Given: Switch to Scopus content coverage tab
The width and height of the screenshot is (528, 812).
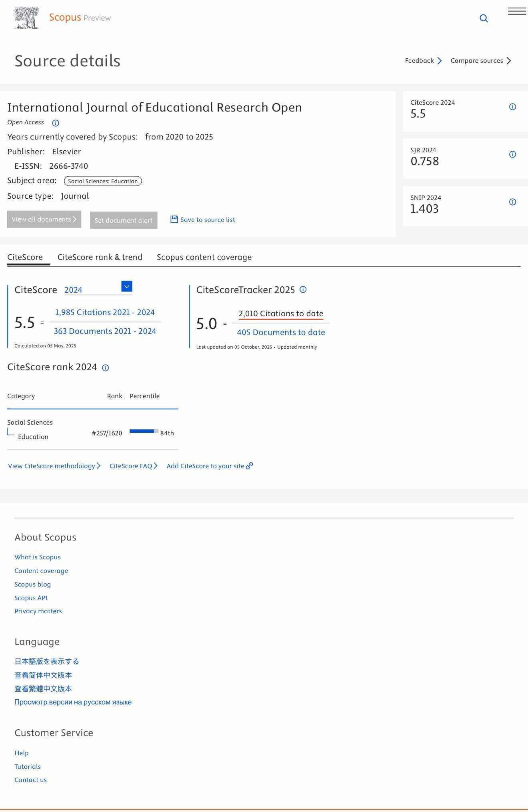Looking at the screenshot, I should 204,257.
